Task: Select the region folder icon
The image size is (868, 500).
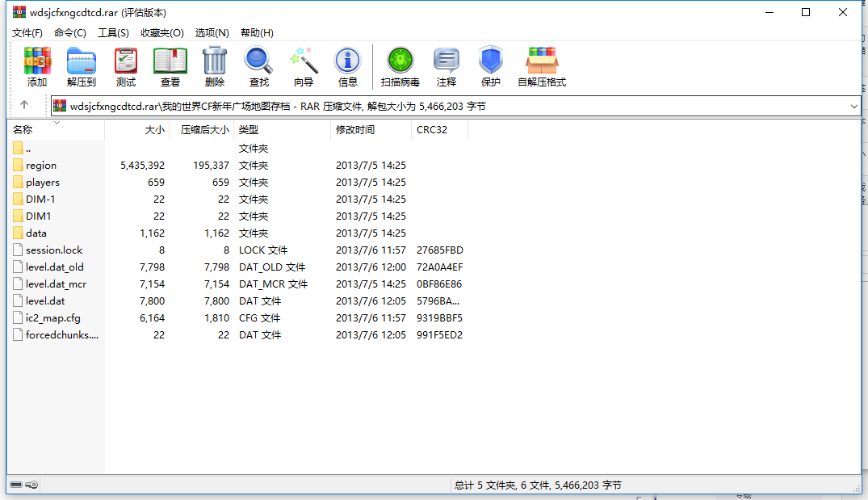Action: tap(18, 165)
